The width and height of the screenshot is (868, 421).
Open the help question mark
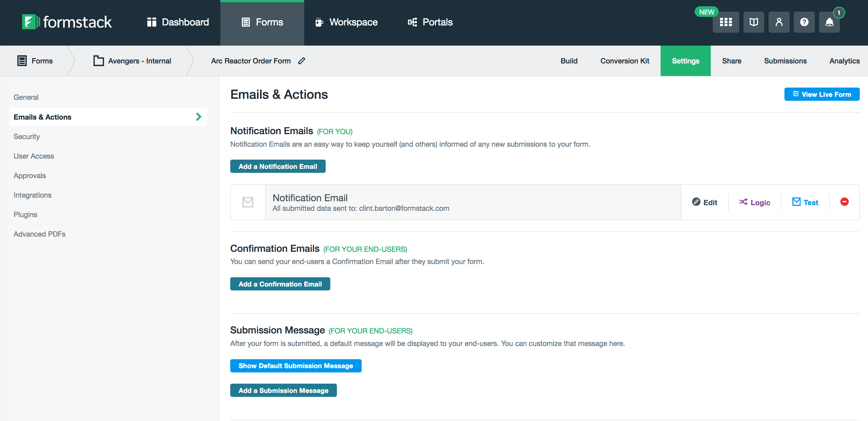coord(804,22)
